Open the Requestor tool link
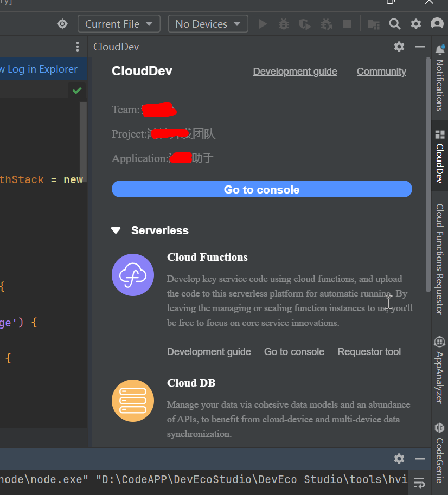Viewport: 448px width, 495px height. (x=369, y=352)
